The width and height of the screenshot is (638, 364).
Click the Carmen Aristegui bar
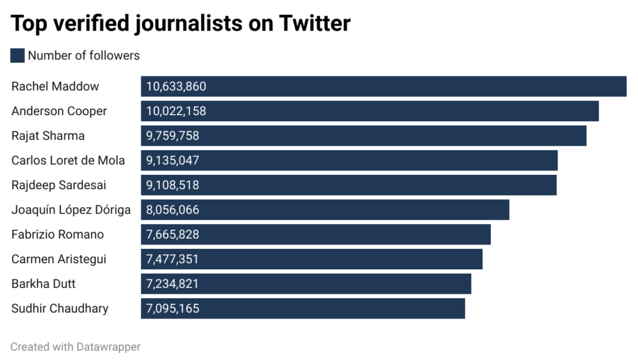click(312, 259)
